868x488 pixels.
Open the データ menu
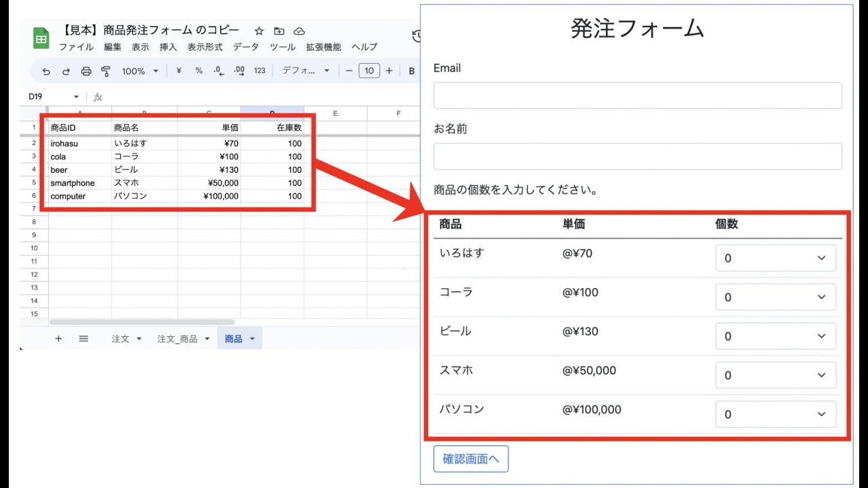tap(246, 47)
